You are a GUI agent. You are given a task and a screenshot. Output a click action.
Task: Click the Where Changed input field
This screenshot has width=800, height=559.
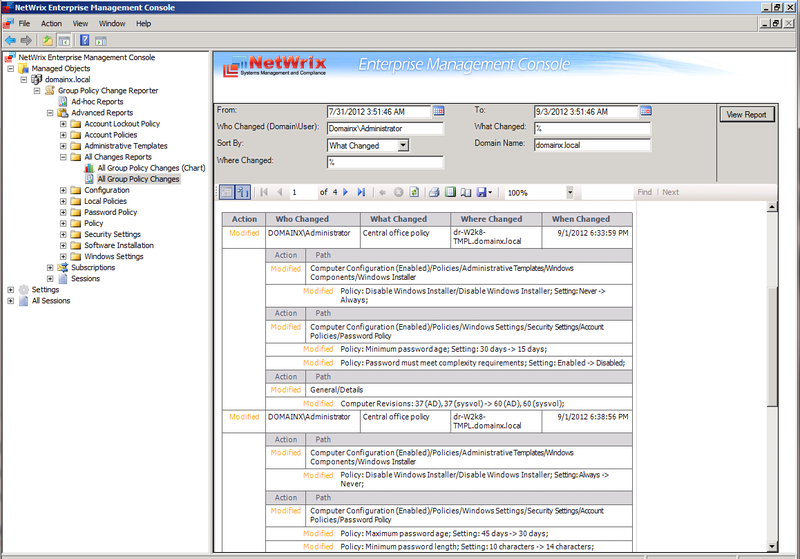pos(385,162)
